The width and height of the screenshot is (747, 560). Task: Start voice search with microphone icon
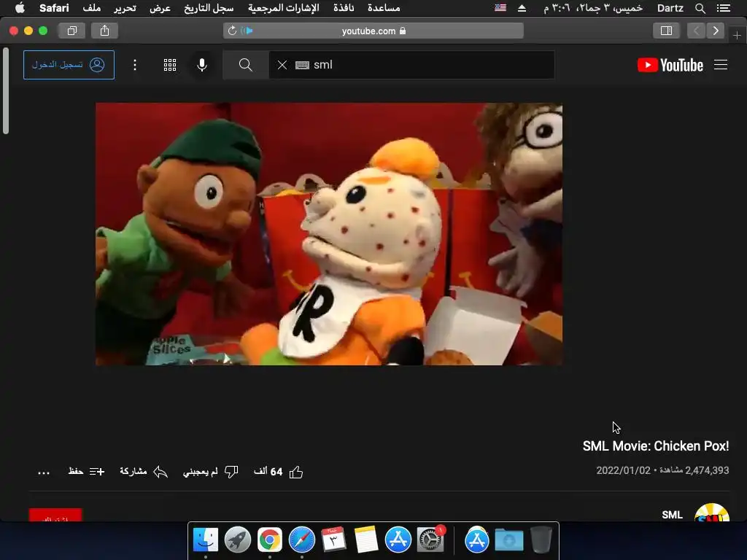click(202, 65)
